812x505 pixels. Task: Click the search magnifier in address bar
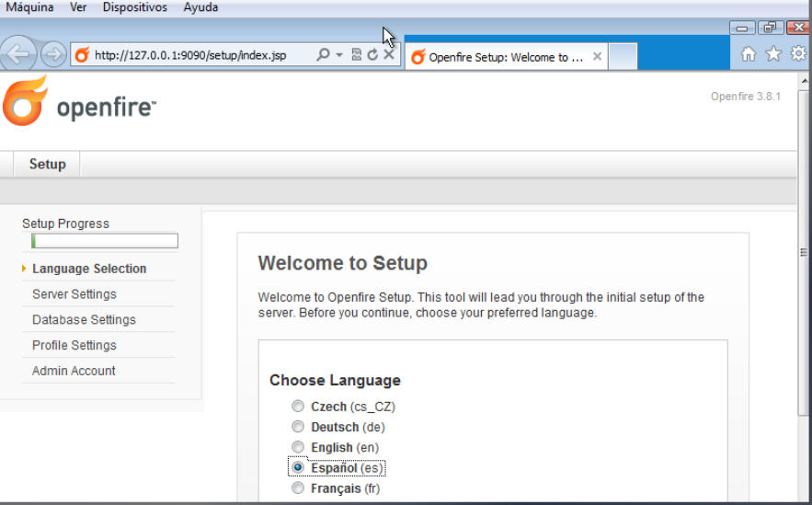coord(323,55)
